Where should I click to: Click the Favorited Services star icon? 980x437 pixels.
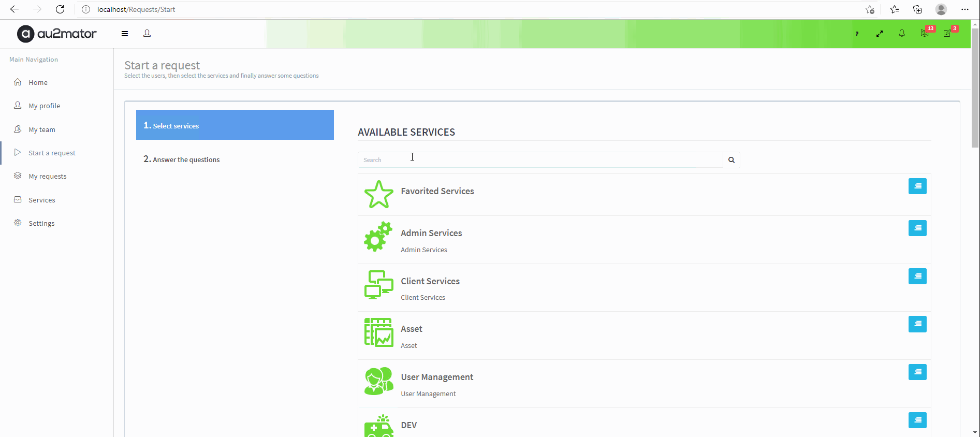tap(378, 195)
